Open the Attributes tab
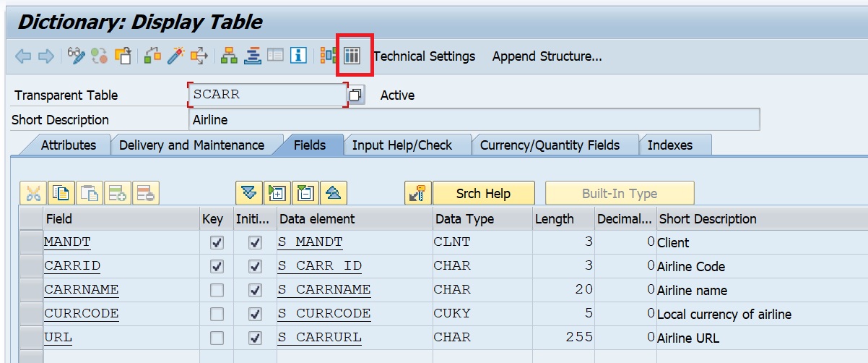 click(x=68, y=145)
